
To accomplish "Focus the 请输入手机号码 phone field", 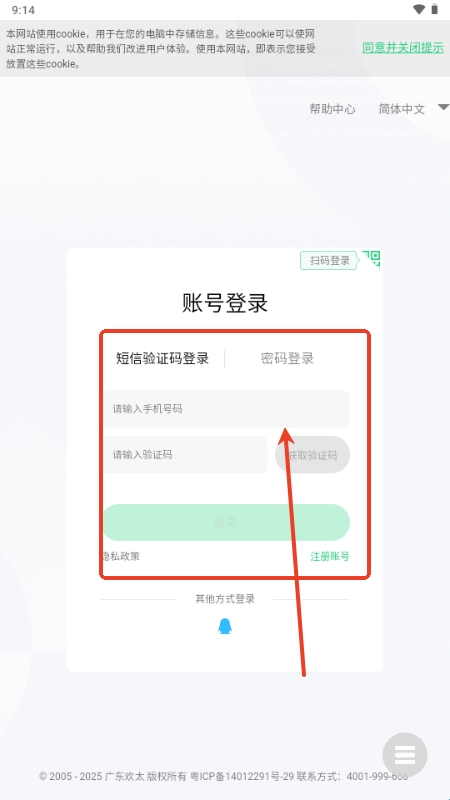I will point(227,409).
